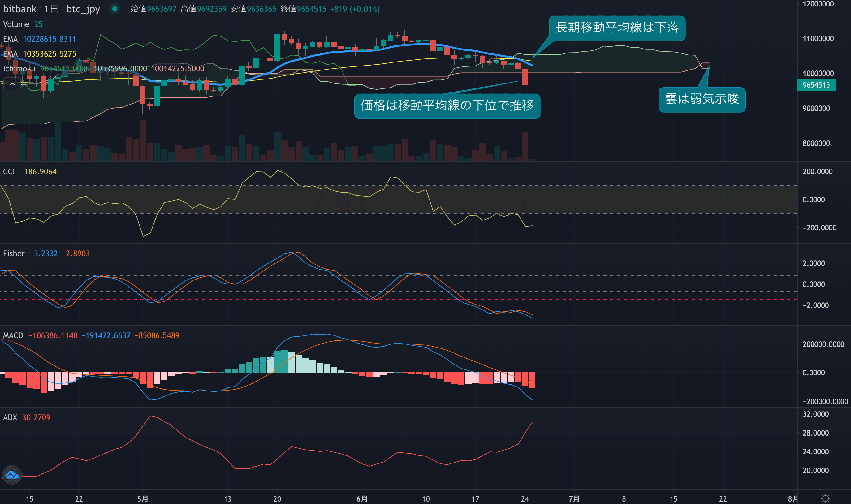Click the bitbank symbol title

[x=19, y=9]
